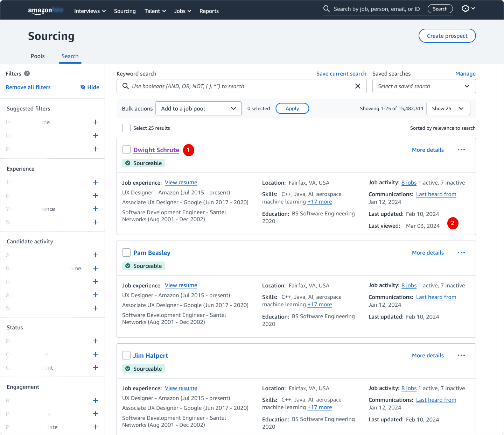Open Dwight Schrute's profile name link

click(x=156, y=150)
